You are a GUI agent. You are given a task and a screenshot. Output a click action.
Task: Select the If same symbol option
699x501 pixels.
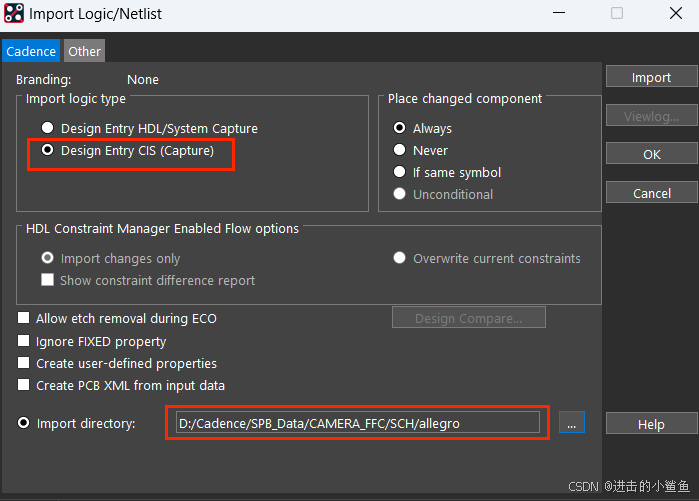pos(399,172)
